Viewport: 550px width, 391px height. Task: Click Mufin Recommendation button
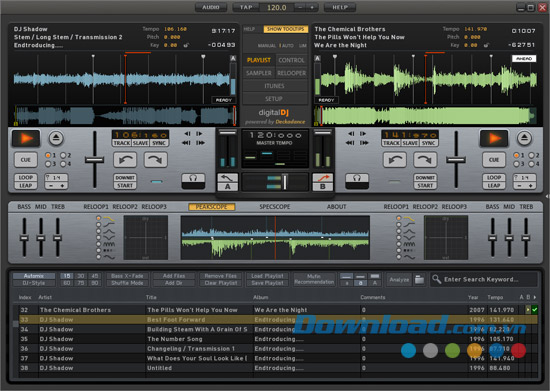click(x=314, y=279)
